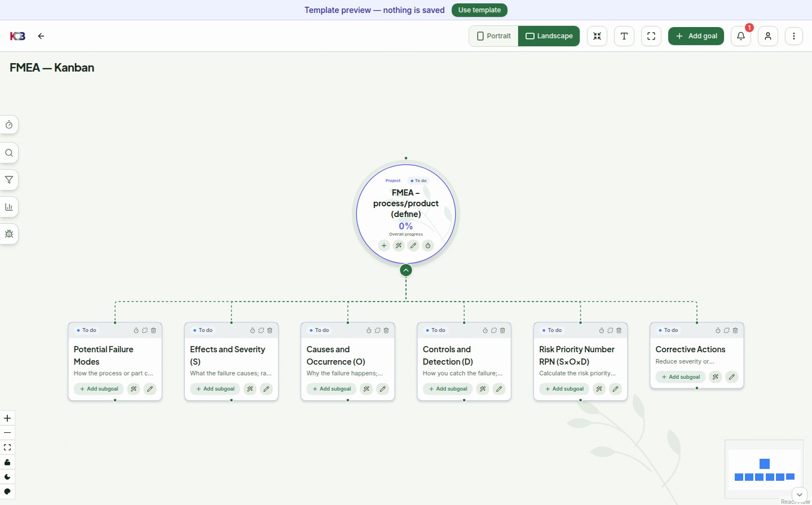Open the user profile menu
812x505 pixels.
click(x=768, y=36)
